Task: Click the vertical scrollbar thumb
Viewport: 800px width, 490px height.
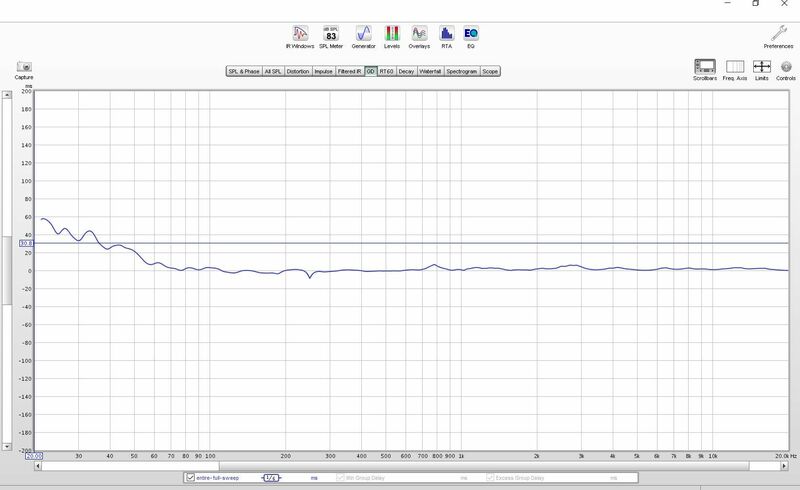Action: (7, 271)
